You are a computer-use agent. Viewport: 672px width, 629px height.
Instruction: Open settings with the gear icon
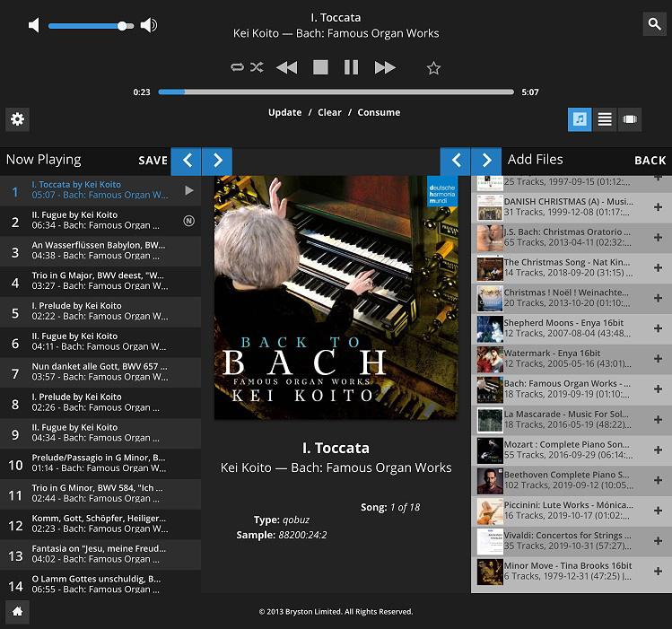point(17,119)
